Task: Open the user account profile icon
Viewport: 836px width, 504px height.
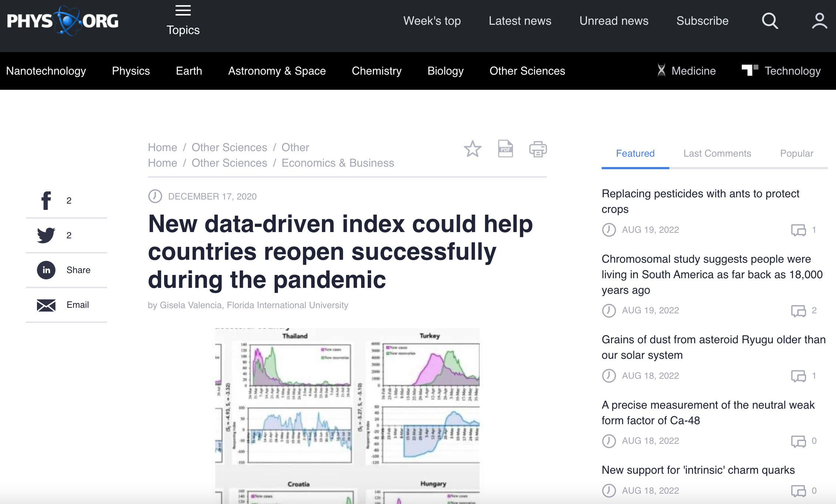Action: (x=819, y=21)
